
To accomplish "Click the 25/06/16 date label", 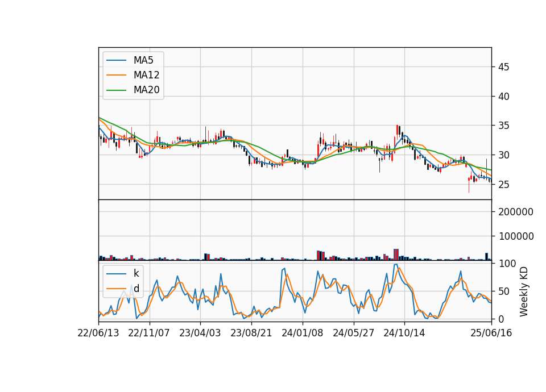I will coord(491,333).
